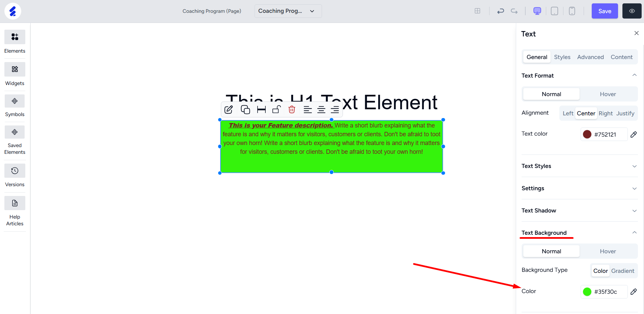Select Normal state under Text Background
The height and width of the screenshot is (314, 644).
coord(551,251)
